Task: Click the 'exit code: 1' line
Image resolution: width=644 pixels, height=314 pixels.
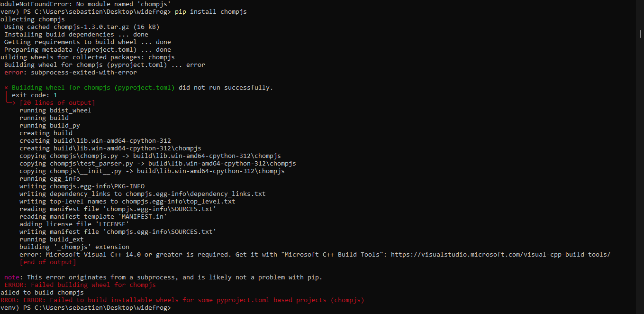Action: coord(34,95)
